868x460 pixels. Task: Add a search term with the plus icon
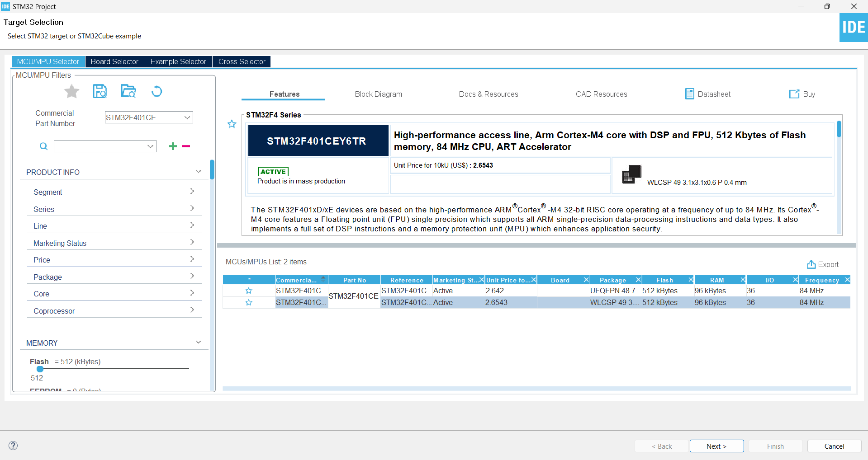click(x=173, y=146)
